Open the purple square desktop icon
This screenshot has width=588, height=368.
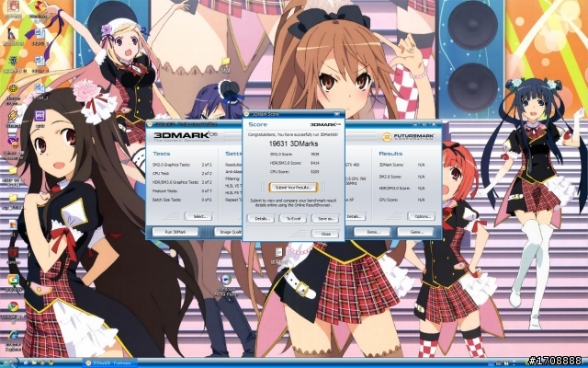[40, 116]
